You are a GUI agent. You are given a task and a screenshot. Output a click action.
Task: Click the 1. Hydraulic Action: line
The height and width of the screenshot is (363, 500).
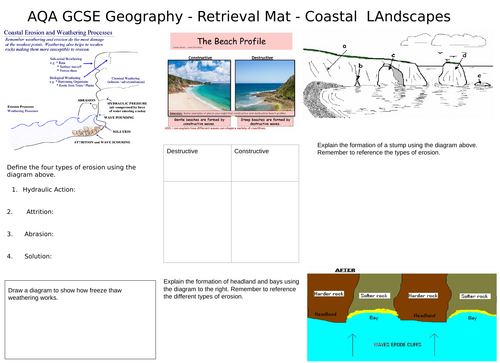(43, 189)
